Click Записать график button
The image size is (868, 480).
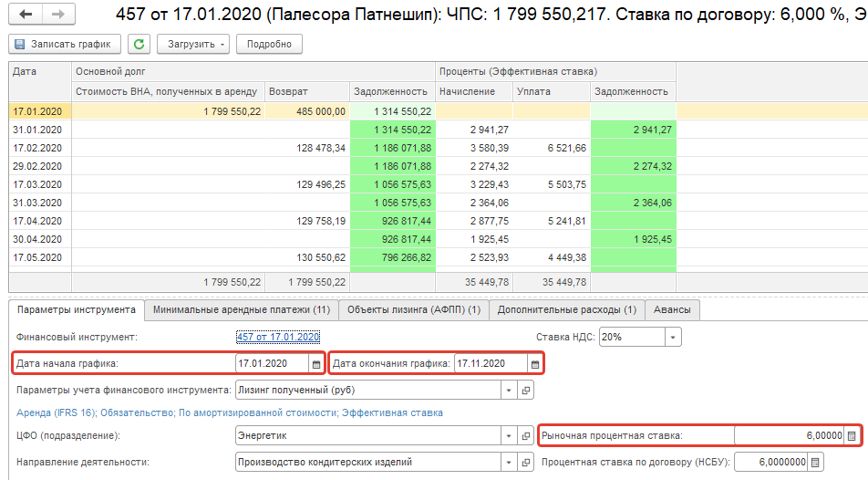click(x=65, y=44)
